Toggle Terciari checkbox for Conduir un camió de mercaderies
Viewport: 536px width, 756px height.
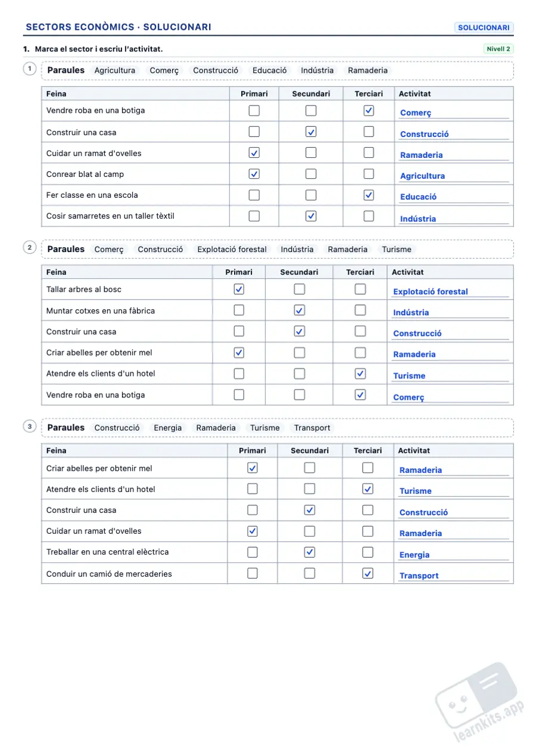pos(367,573)
